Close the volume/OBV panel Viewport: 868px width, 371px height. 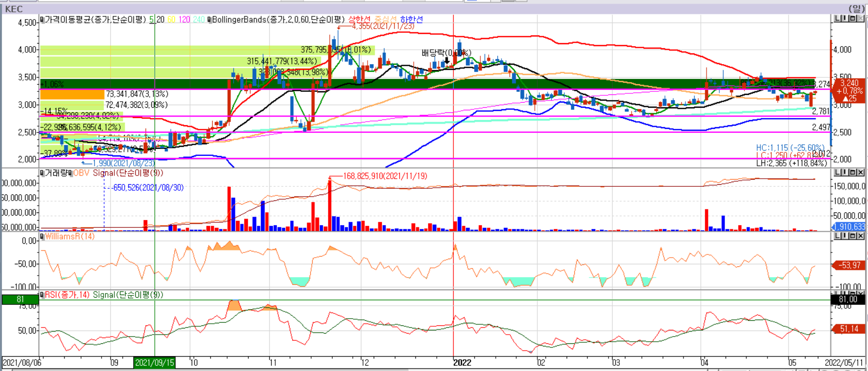tap(860, 172)
